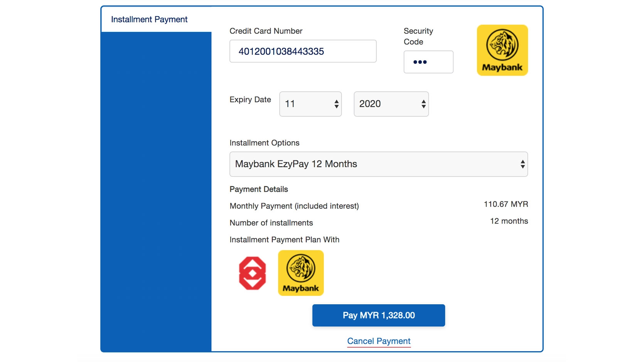Click the Monthly Payment (included interest) text
644x362 pixels.
click(294, 206)
